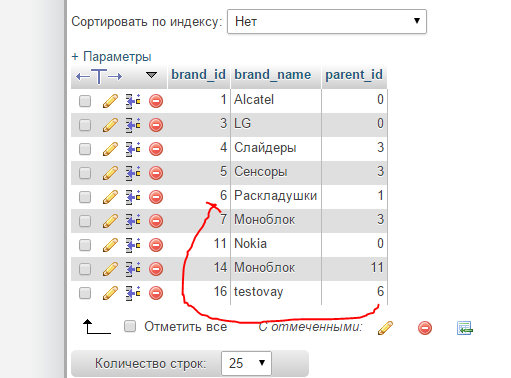Edit the Alcatel row with pencil icon

(x=110, y=101)
